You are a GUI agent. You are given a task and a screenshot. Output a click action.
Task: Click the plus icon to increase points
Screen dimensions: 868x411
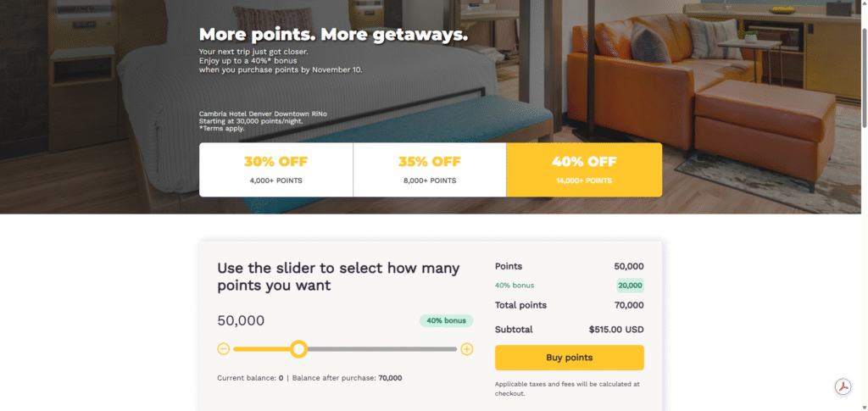click(x=467, y=349)
